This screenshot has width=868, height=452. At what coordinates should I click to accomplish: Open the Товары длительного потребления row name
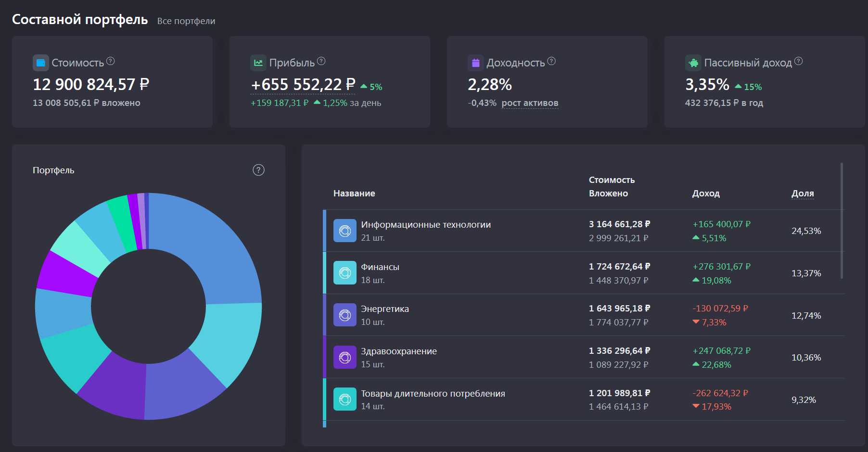(x=433, y=394)
